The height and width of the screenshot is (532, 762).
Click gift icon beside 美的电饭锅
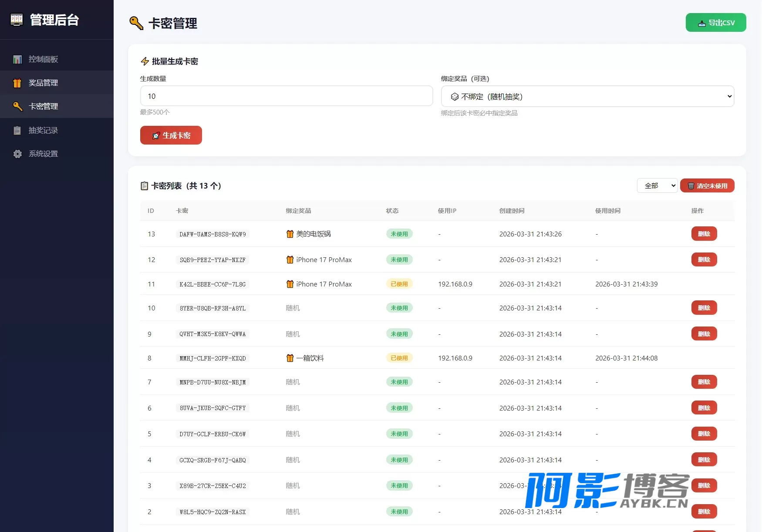[290, 234]
